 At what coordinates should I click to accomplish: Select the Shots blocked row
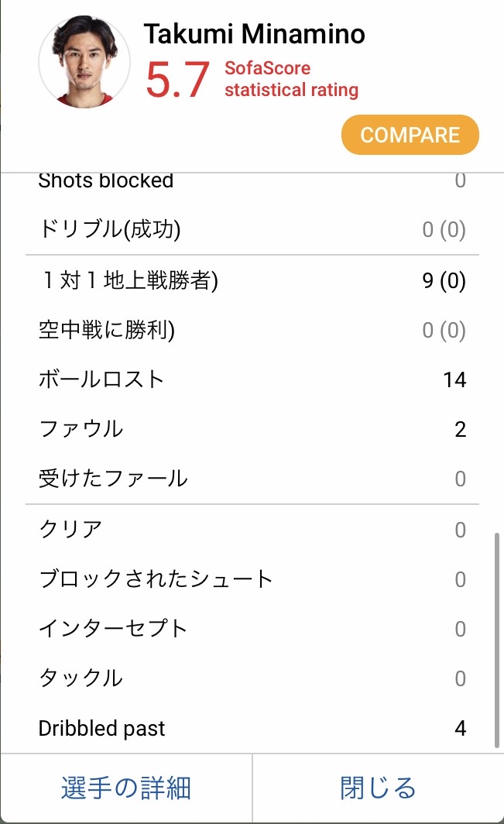[252, 181]
